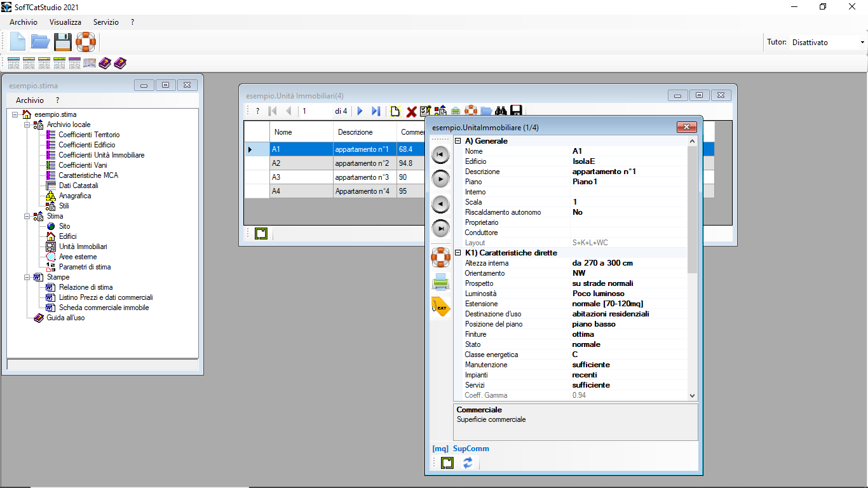Open a file with main toolbar folder icon

click(41, 42)
